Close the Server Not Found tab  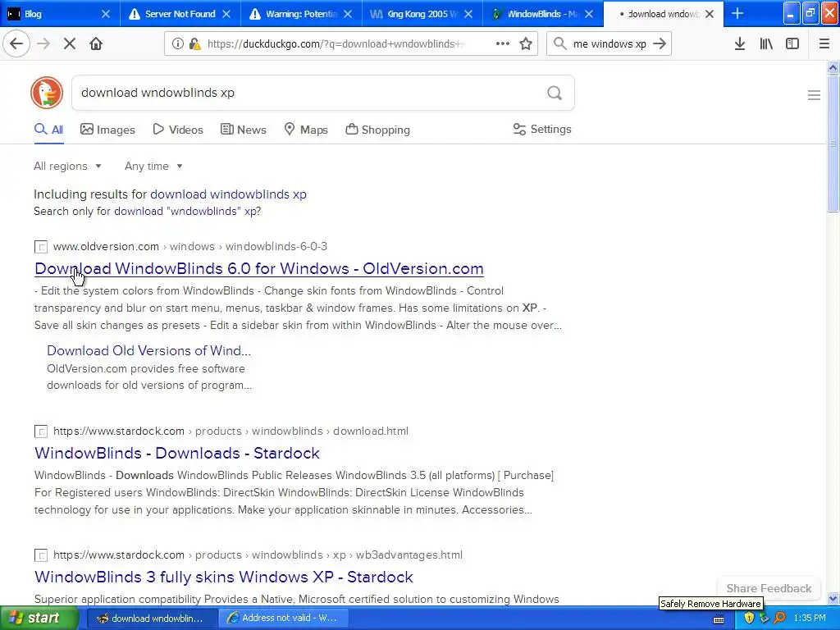226,14
